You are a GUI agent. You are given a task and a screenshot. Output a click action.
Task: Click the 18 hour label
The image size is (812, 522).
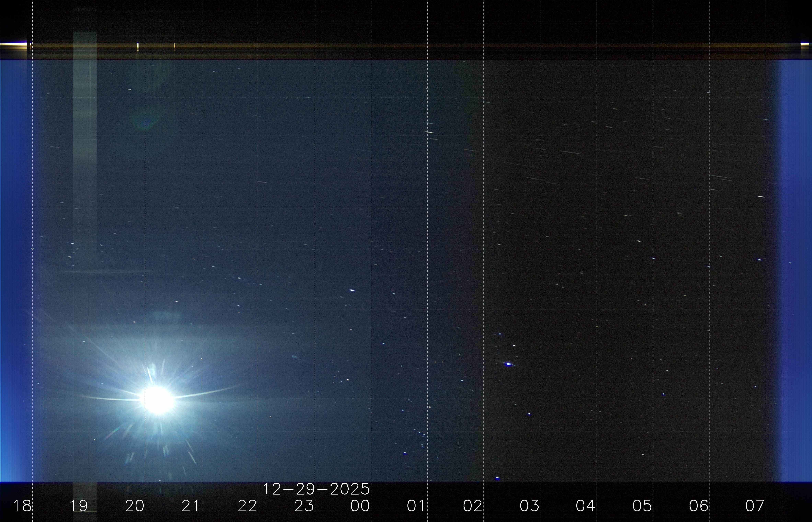pyautogui.click(x=22, y=506)
